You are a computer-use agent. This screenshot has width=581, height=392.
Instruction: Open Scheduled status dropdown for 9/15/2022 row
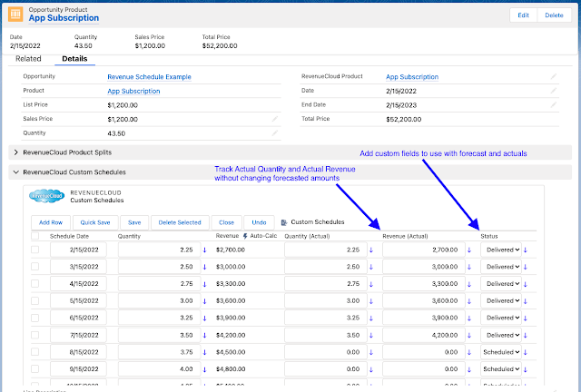coord(501,369)
